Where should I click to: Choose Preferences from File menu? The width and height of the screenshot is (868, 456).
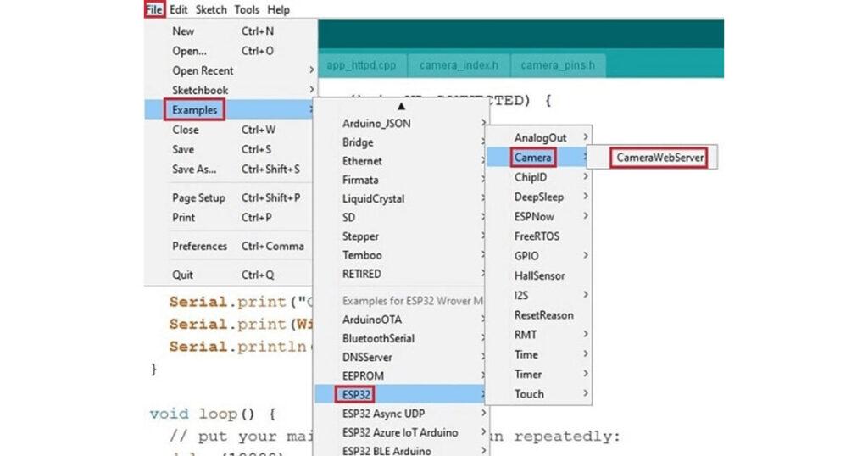(x=200, y=246)
